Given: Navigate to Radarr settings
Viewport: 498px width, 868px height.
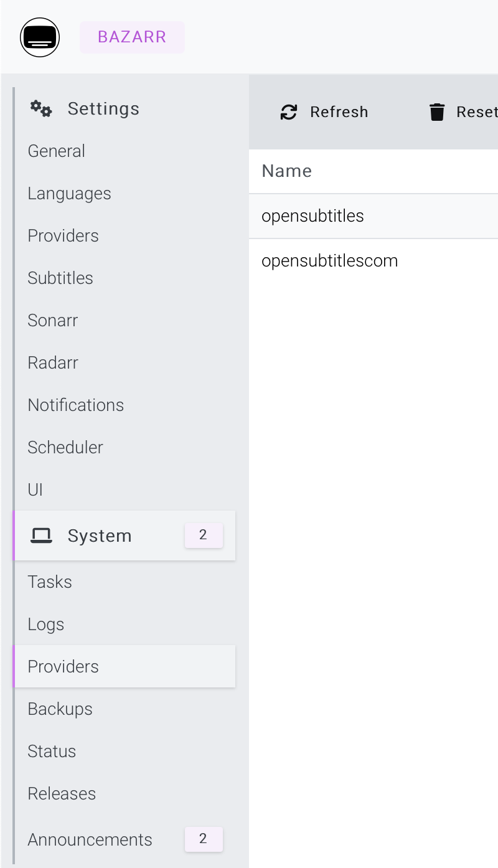Looking at the screenshot, I should (53, 363).
